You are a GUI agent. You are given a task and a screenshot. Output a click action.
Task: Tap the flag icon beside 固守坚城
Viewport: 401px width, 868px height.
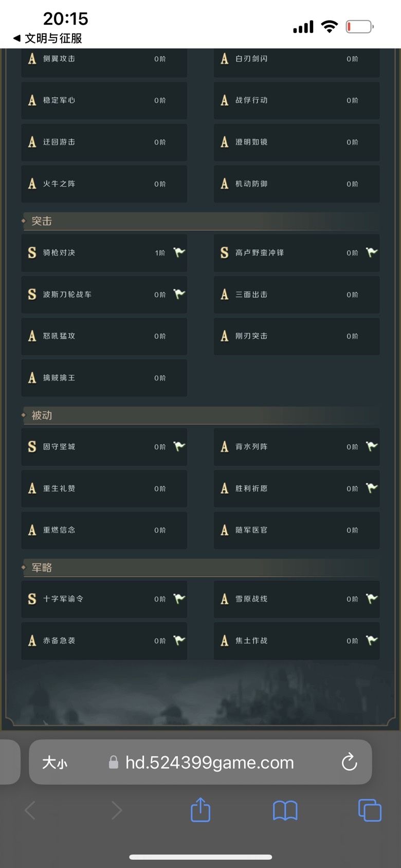tap(179, 446)
